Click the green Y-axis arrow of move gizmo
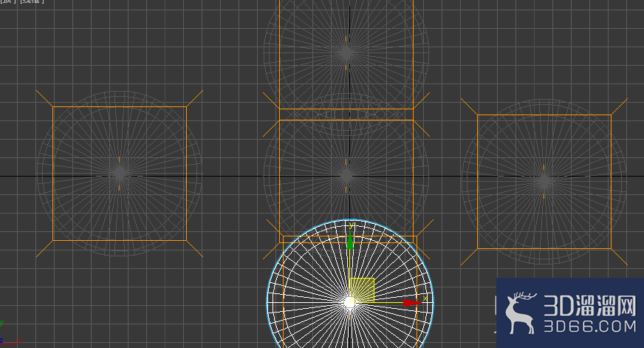The image size is (644, 348). pos(350,241)
